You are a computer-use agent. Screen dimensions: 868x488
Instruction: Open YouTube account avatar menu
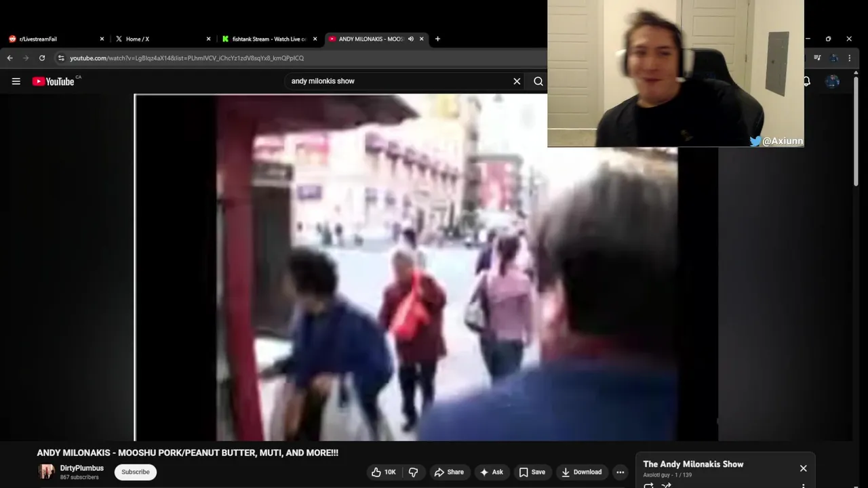833,81
